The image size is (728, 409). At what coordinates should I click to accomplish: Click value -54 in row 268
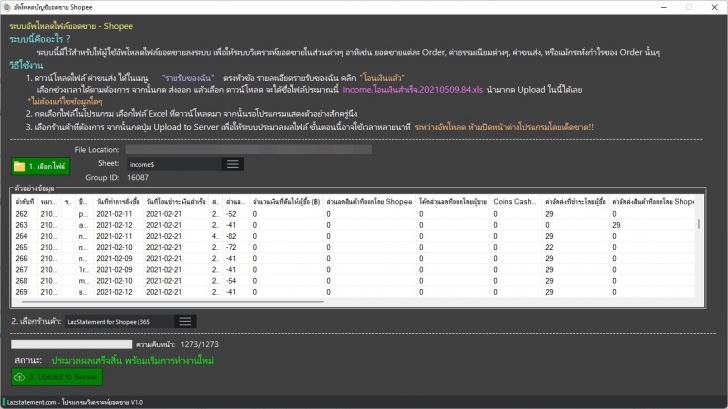[x=231, y=281]
